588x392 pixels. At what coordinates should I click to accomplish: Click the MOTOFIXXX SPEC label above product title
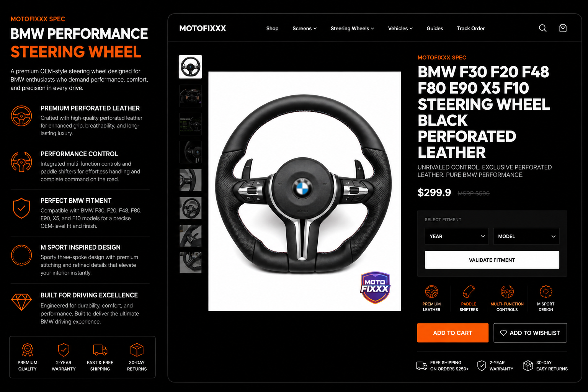point(442,58)
